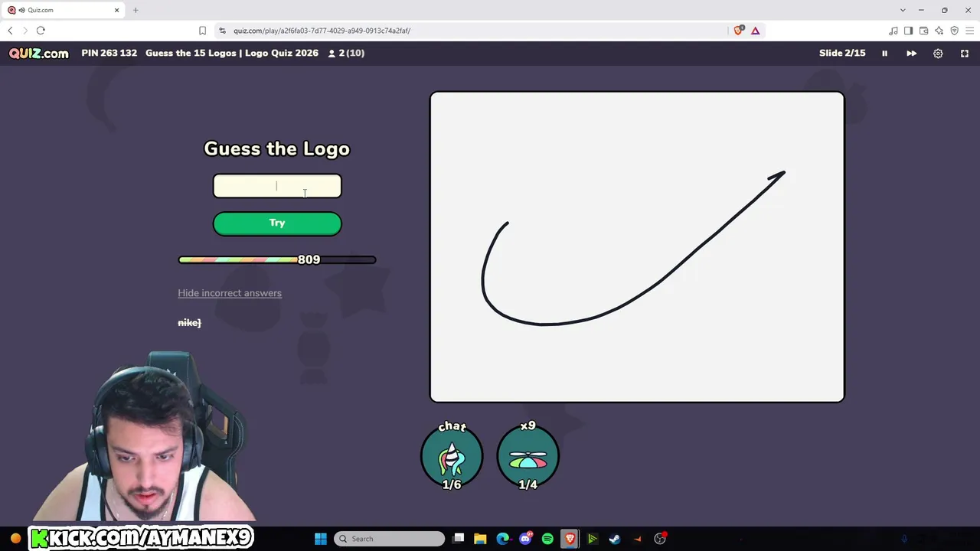Use the chat unicorn power-up
980x551 pixels.
[x=452, y=456]
